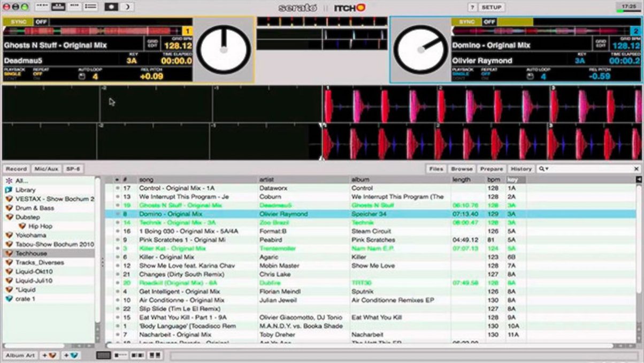Select the Techhouse crate
This screenshot has width=644, height=363.
click(x=49, y=253)
